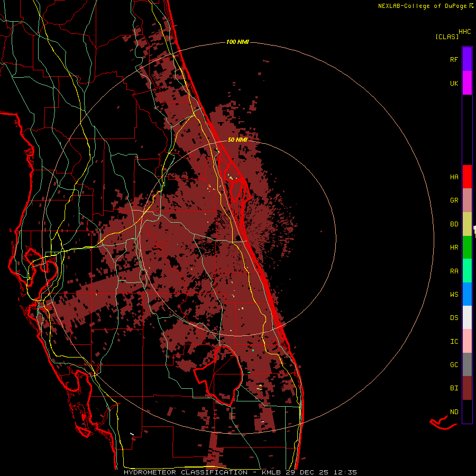
Task: Click the '12:35' timestamp text
Action: 345,472
